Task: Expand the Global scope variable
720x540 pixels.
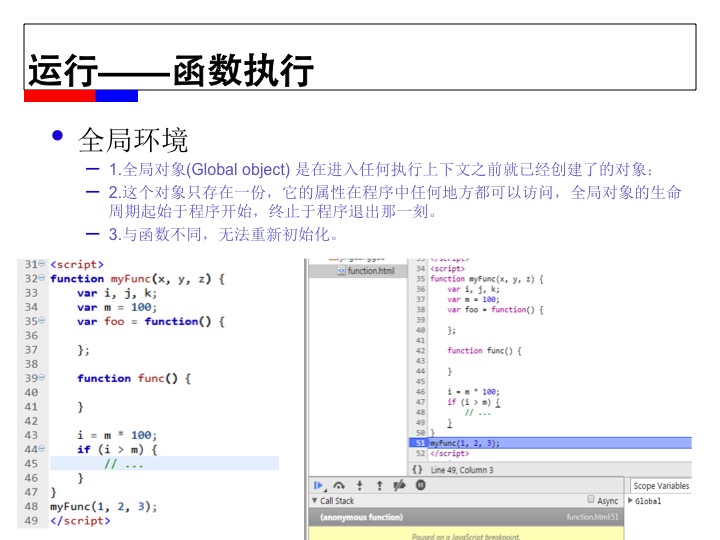Action: click(x=631, y=501)
